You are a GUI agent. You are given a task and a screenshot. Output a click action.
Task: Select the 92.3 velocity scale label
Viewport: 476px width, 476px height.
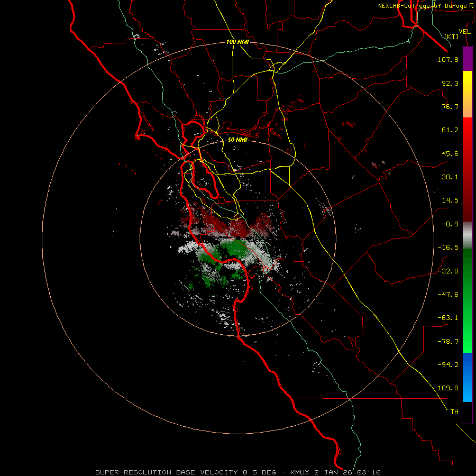click(450, 83)
